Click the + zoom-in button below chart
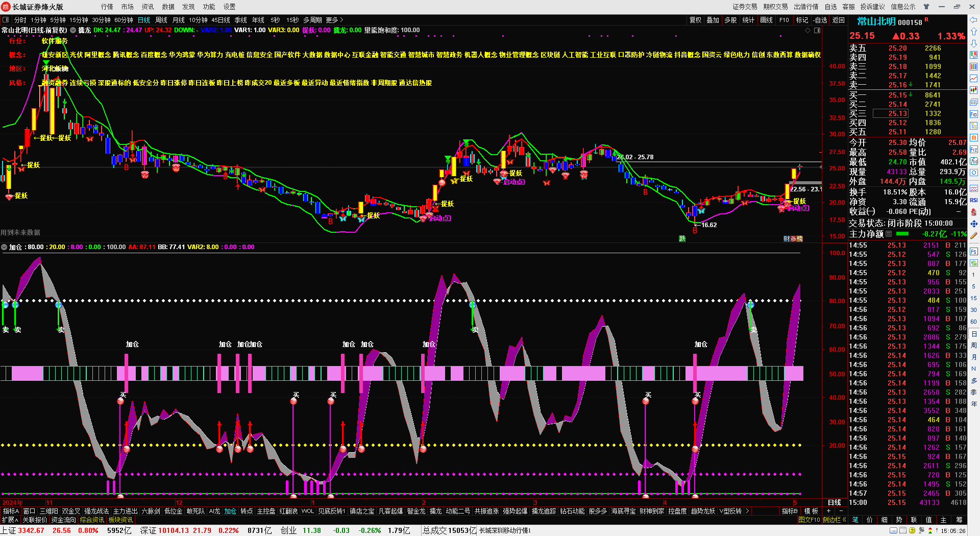This screenshot has height=536, width=980. tap(829, 511)
